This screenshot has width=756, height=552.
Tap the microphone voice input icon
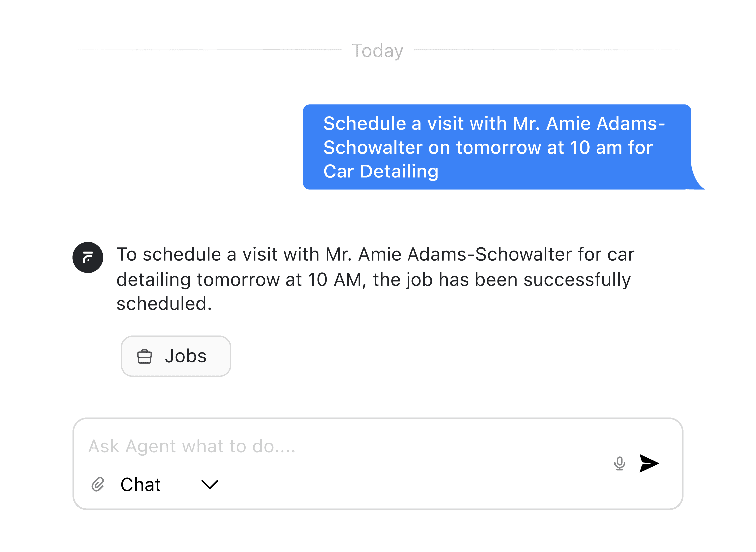620,463
